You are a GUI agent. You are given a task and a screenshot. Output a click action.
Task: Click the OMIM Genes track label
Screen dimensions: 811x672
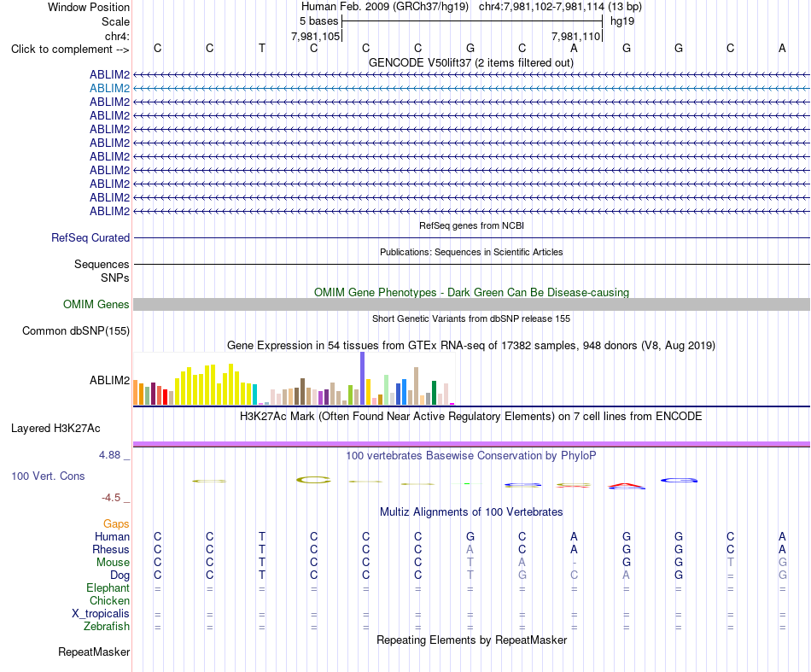tap(96, 304)
